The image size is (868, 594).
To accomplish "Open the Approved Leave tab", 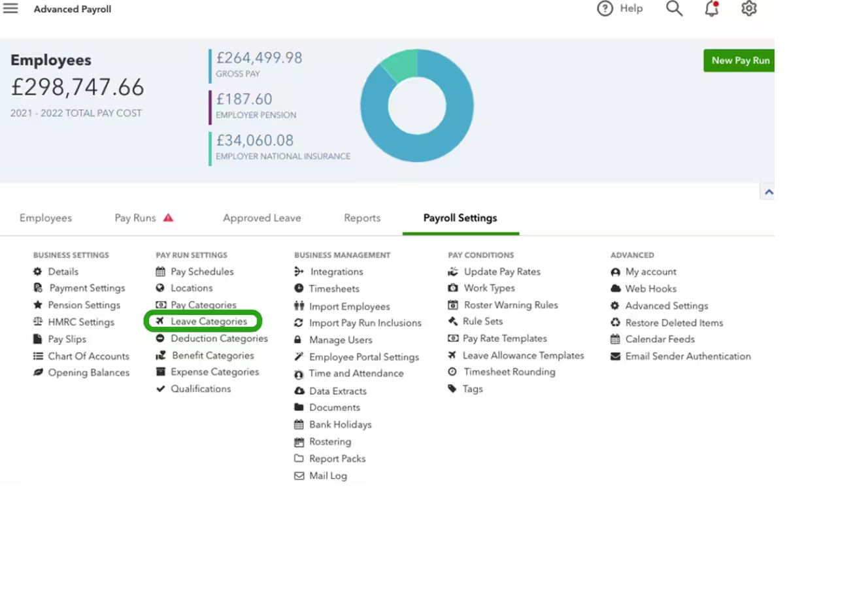I will tap(261, 218).
